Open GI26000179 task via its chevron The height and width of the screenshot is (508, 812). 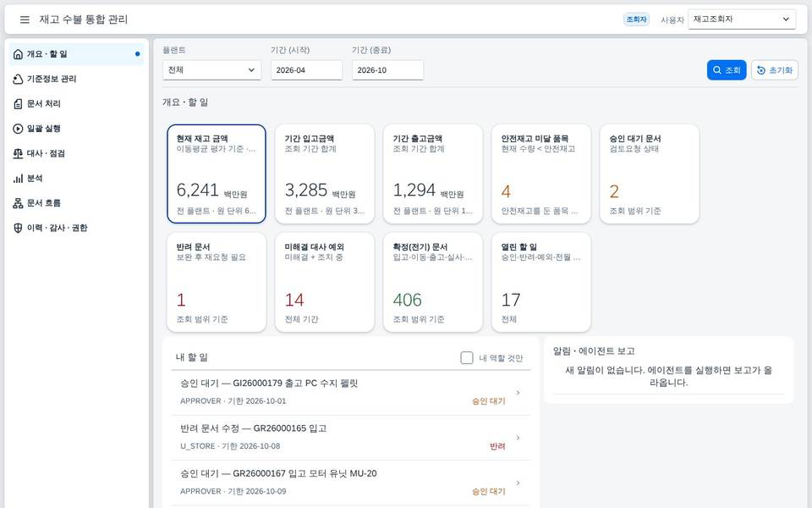518,392
